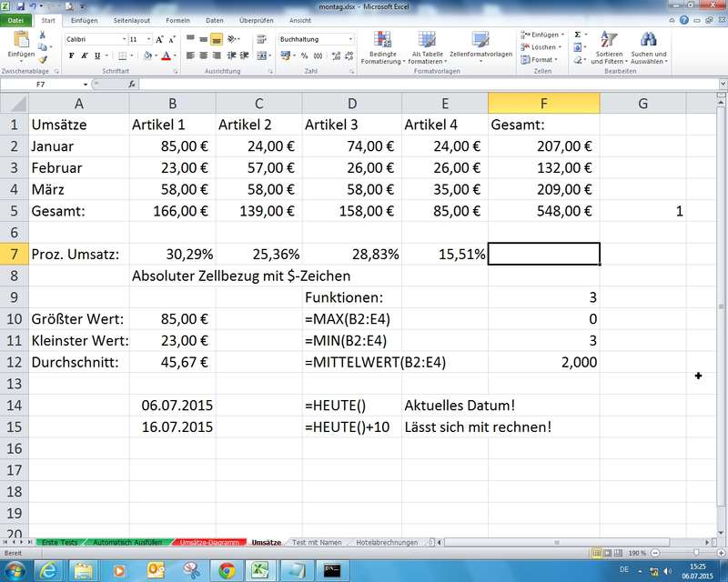Click the cut scissors icon
Viewport: 728px width, 582px height.
[x=43, y=35]
